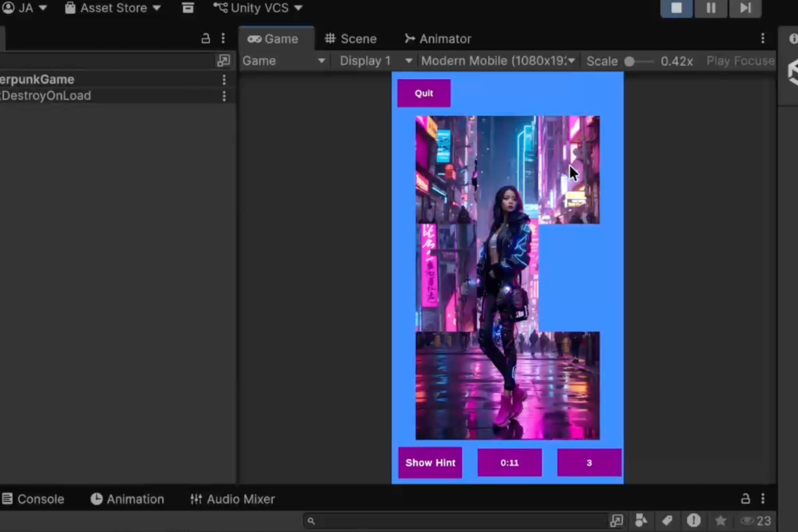This screenshot has height=532, width=798.
Task: Switch to the Animation tab
Action: [x=127, y=499]
